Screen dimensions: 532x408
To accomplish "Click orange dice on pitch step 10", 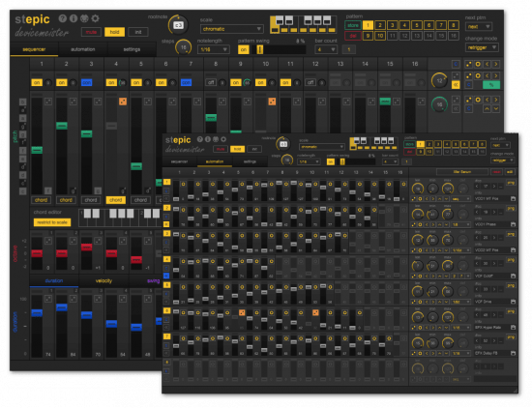I will (x=272, y=102).
